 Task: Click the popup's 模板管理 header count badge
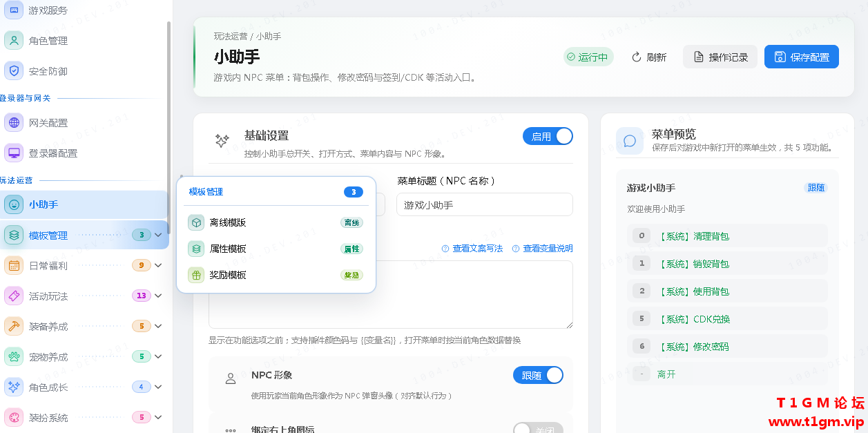[x=354, y=192]
